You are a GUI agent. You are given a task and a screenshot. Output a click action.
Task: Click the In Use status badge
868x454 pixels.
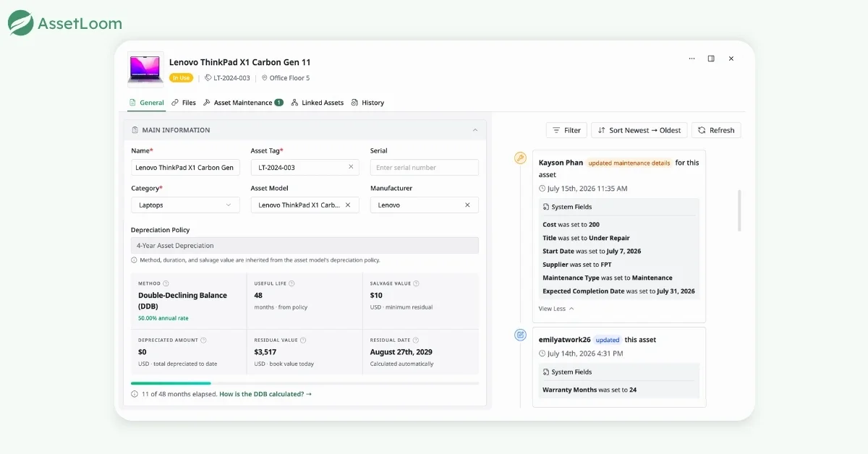pyautogui.click(x=181, y=78)
